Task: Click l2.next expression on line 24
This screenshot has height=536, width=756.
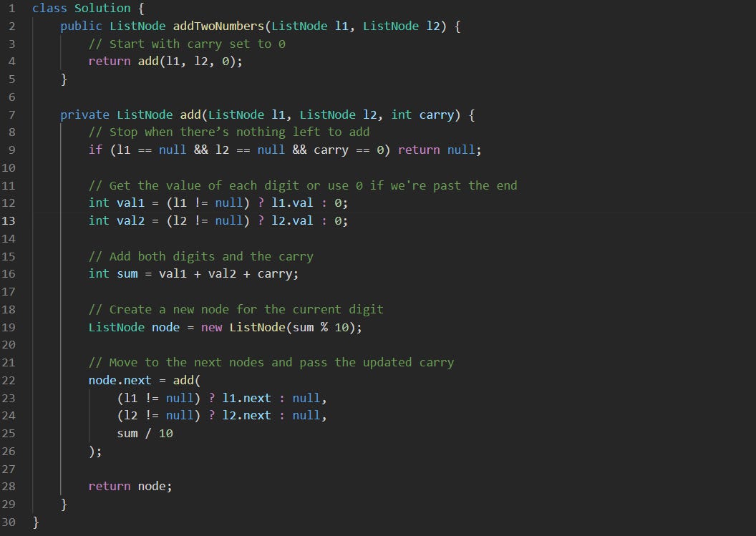Action: (x=246, y=415)
